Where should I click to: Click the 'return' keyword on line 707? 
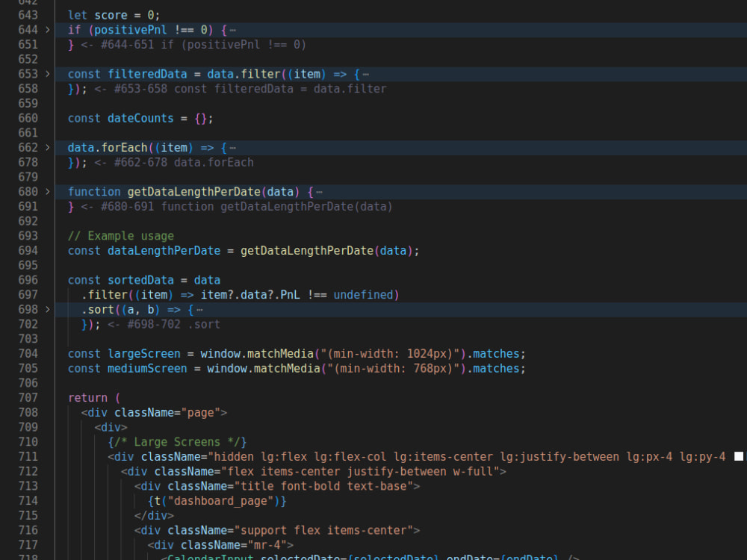(87, 398)
